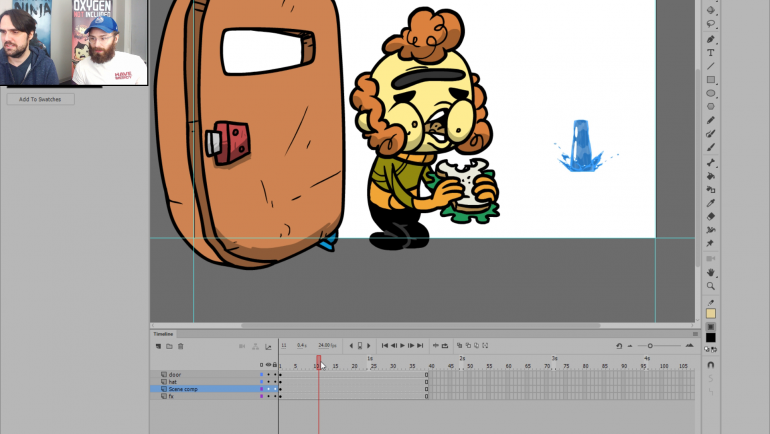The height and width of the screenshot is (434, 770).
Task: Toggle Snap to Objects magnet
Action: pos(711,365)
